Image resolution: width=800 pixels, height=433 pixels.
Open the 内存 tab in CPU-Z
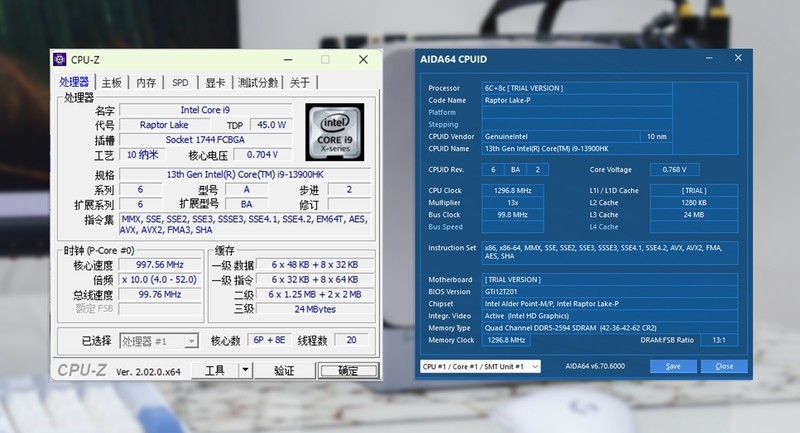coord(146,83)
